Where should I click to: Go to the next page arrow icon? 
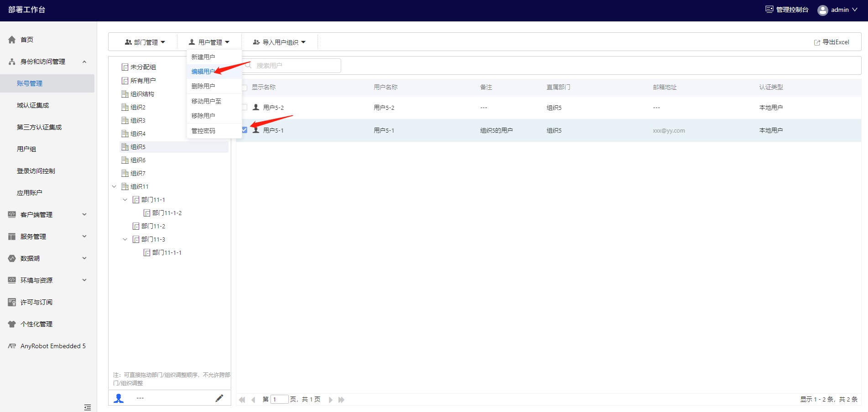[331, 400]
